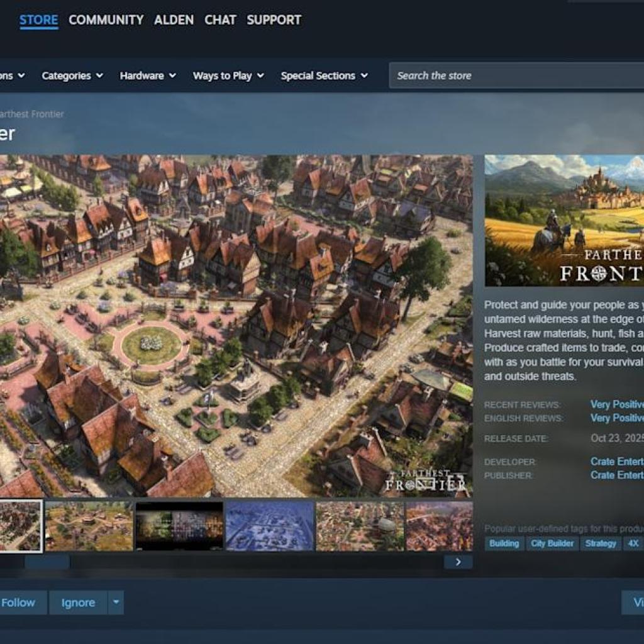Click the Ignore button

[x=77, y=602]
